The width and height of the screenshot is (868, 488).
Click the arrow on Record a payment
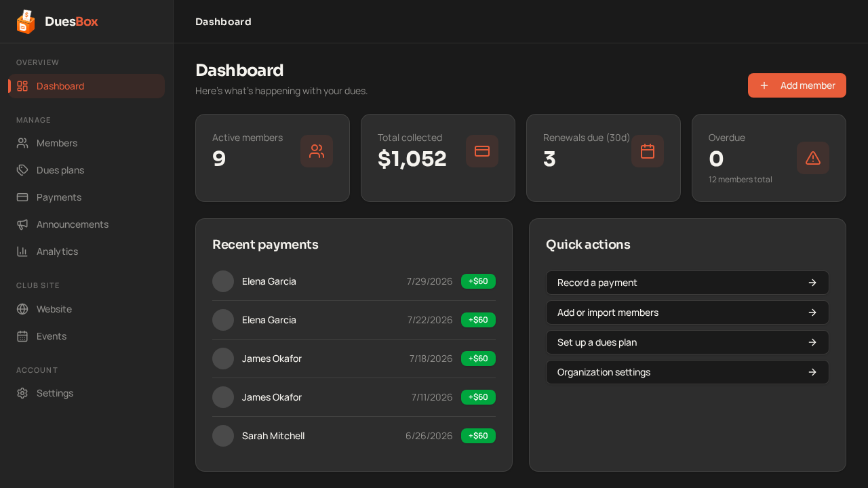pos(812,283)
